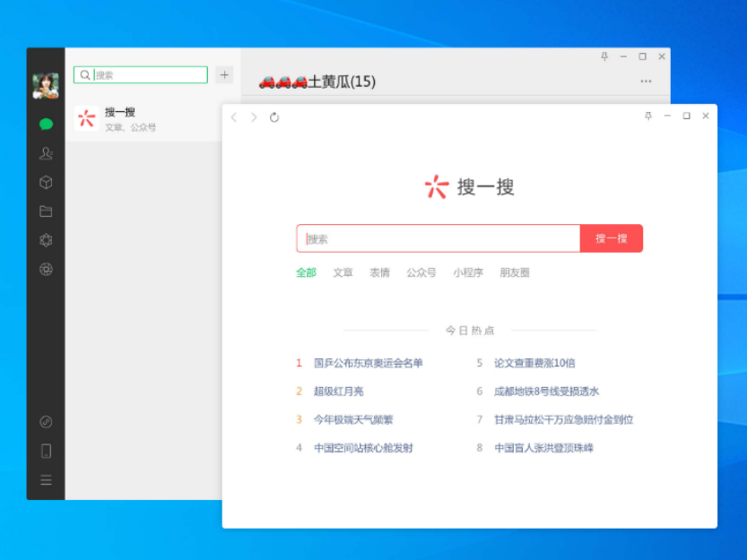747x560 pixels.
Task: Open hot topic 成都地铁8号线受损透水
Action: coord(546,392)
